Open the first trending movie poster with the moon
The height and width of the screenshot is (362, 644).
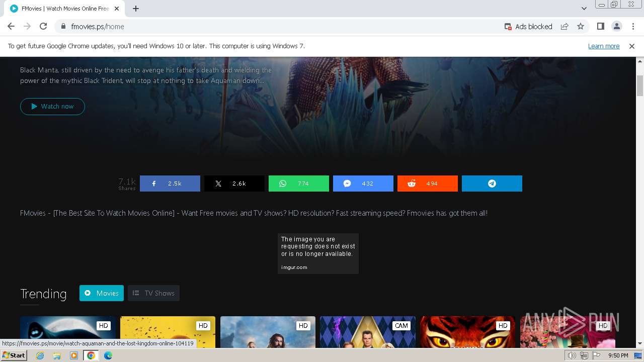68,332
